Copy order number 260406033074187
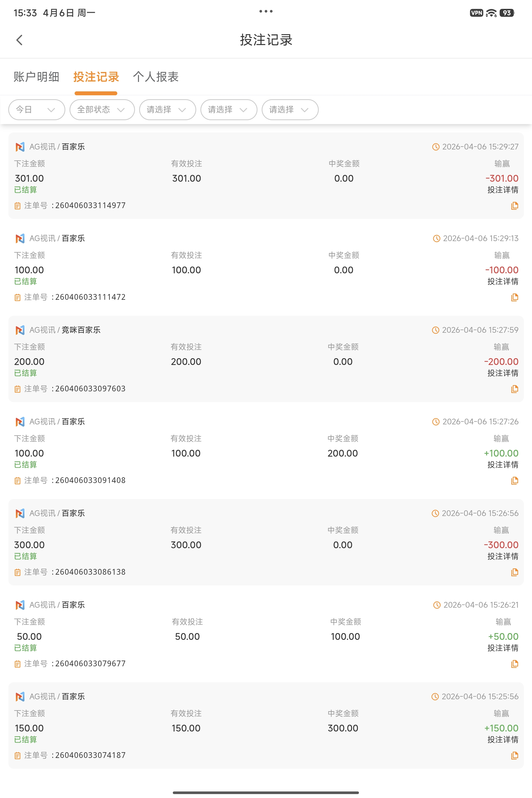This screenshot has height=798, width=532. pos(514,755)
